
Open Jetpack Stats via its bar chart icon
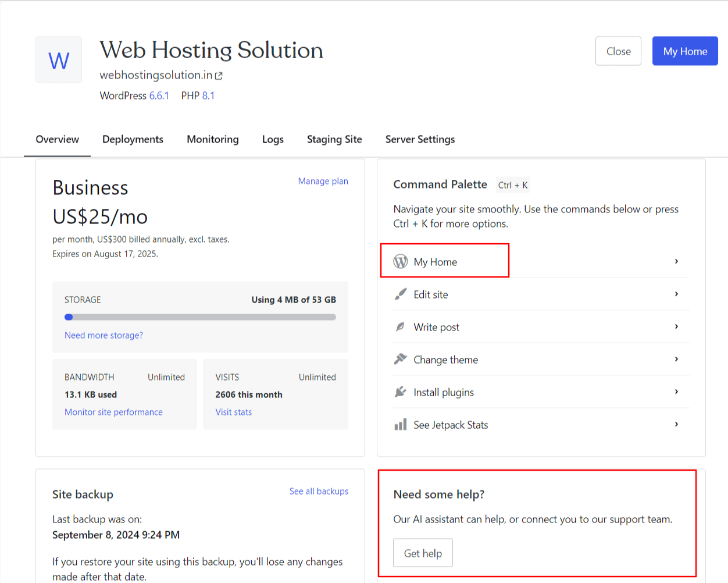tap(400, 425)
